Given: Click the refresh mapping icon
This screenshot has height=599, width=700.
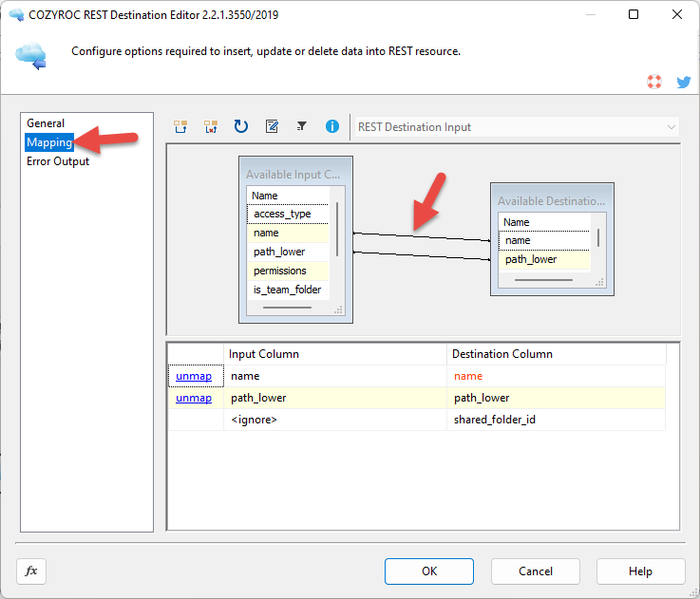Looking at the screenshot, I should click(x=241, y=127).
